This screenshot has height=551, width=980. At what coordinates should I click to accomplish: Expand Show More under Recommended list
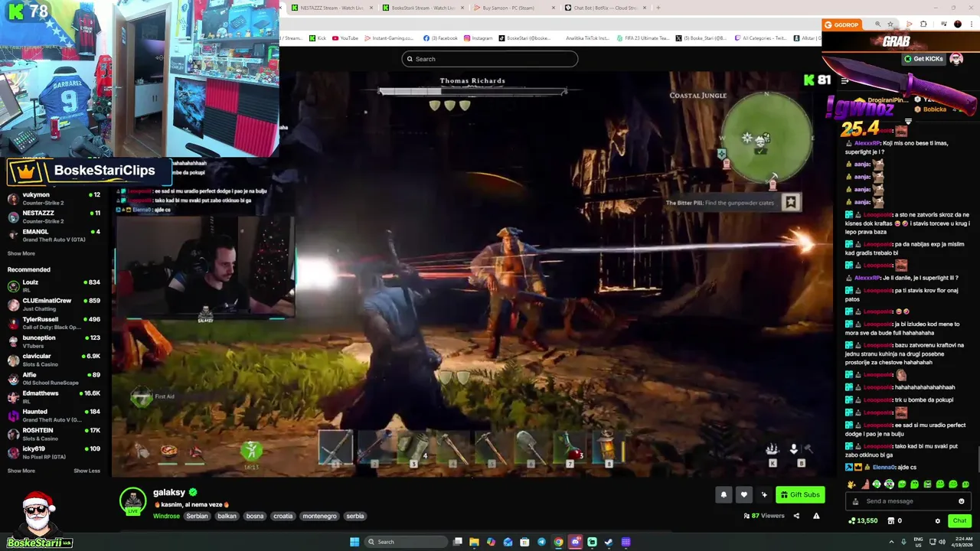click(x=21, y=471)
